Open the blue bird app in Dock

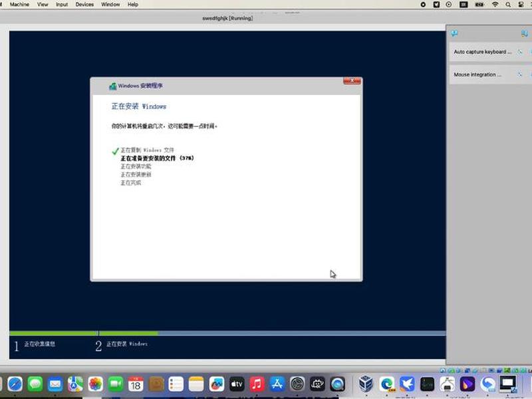407,384
